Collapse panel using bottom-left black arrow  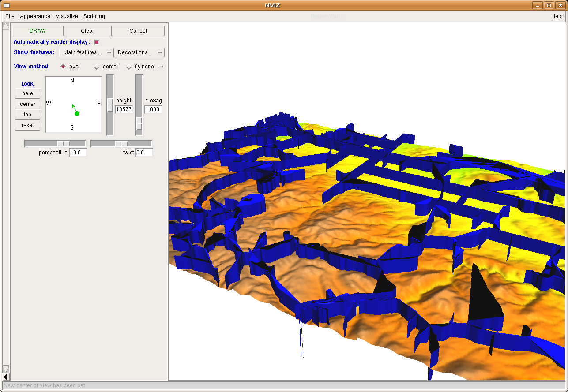tap(6, 377)
